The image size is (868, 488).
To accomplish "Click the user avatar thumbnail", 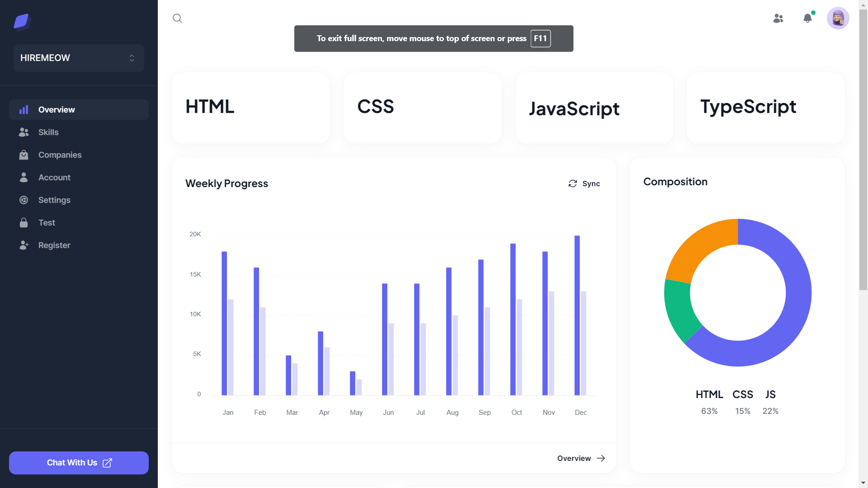I will 838,18.
